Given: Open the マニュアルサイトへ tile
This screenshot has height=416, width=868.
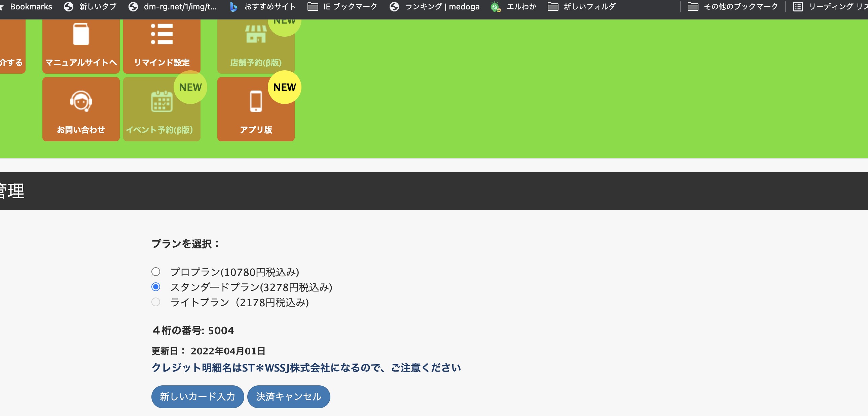Looking at the screenshot, I should pyautogui.click(x=81, y=46).
